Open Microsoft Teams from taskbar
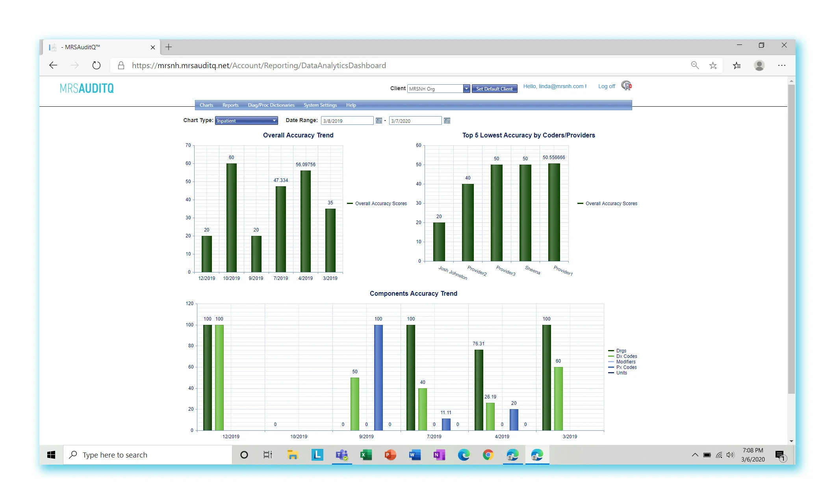 [x=341, y=455]
